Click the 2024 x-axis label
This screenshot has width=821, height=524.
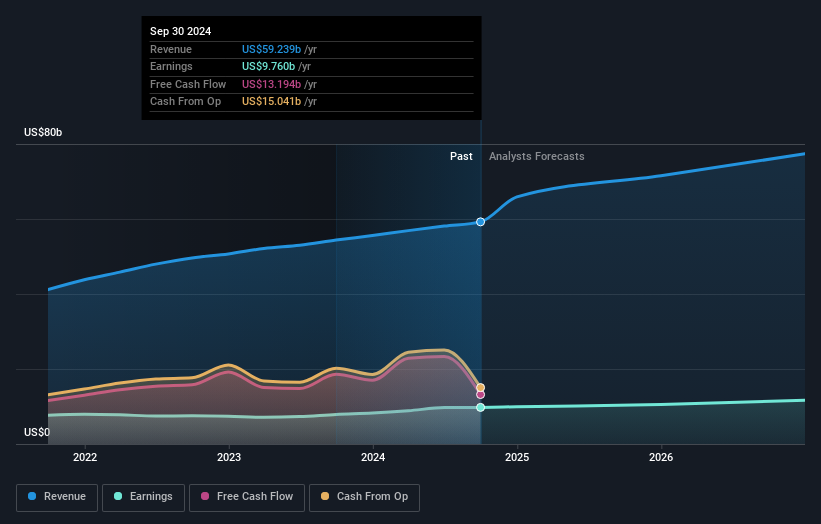[373, 457]
